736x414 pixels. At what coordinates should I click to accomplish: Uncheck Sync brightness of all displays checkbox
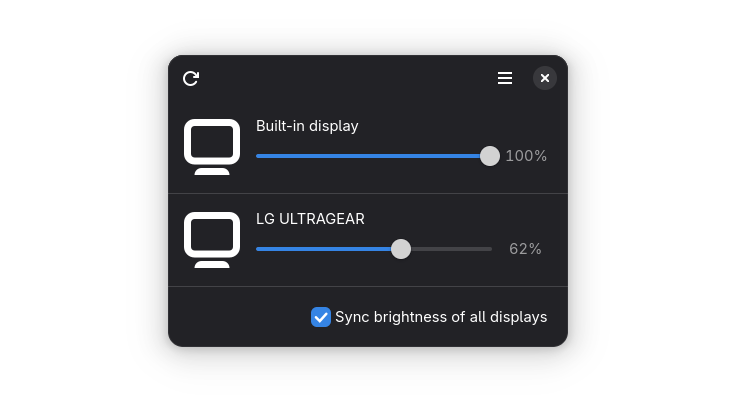[x=321, y=317]
